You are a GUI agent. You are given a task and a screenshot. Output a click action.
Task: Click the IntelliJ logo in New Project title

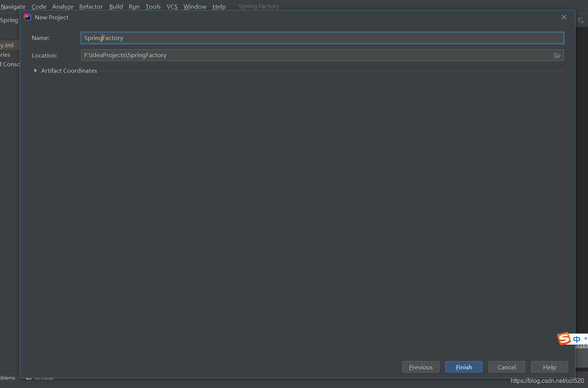pyautogui.click(x=27, y=17)
